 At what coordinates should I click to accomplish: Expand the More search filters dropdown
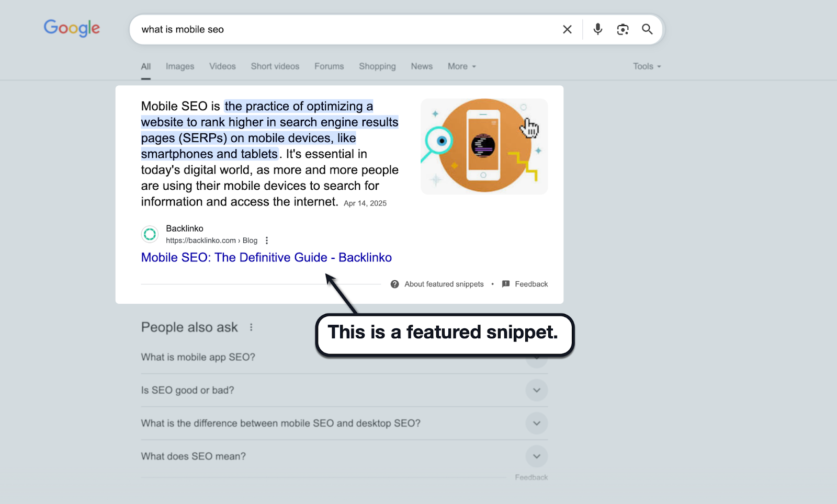tap(462, 66)
